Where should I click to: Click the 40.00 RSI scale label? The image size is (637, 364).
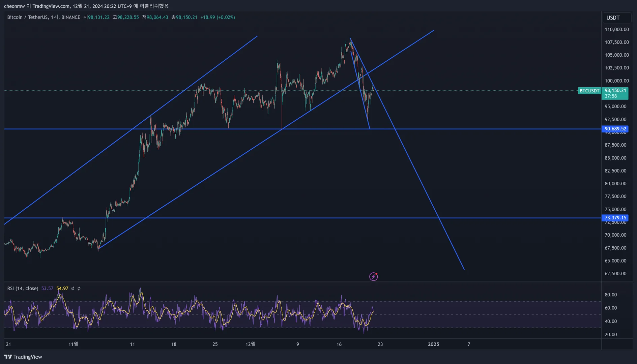[x=611, y=321]
